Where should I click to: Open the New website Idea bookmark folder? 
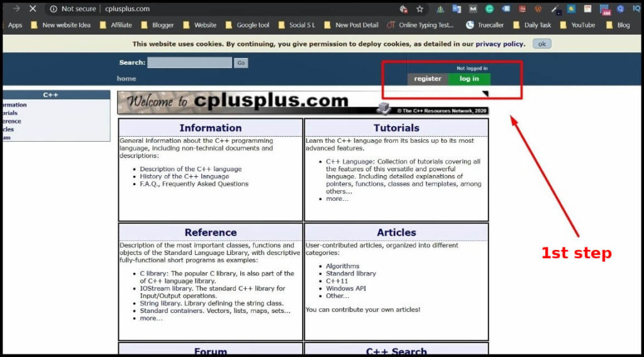click(x=61, y=25)
